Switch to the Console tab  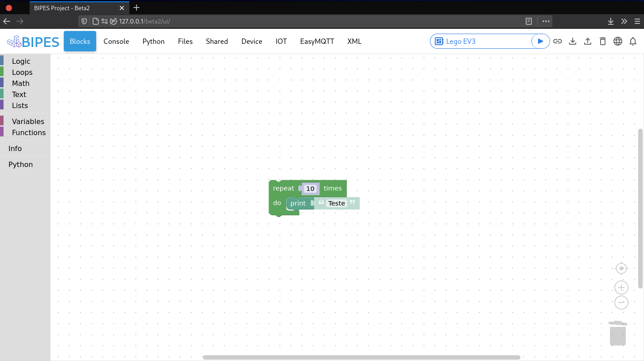tap(116, 41)
